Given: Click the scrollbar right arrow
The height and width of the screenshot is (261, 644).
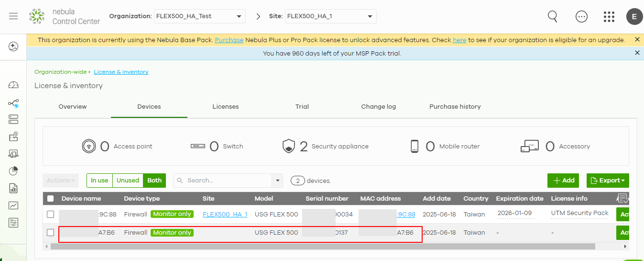Looking at the screenshot, I should [x=625, y=246].
